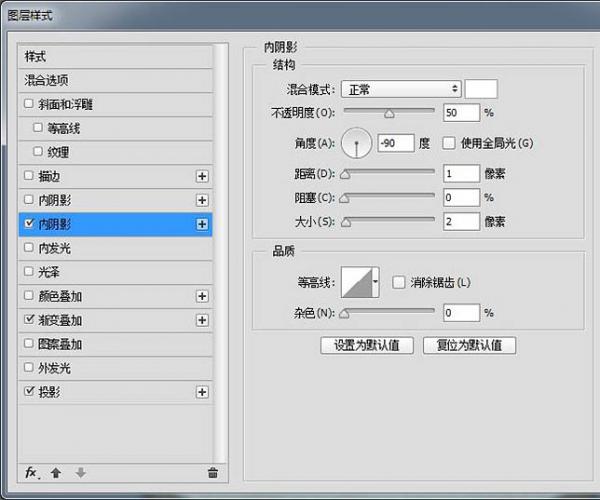
Task: Click the 不透明度 field showing 50
Action: point(461,113)
